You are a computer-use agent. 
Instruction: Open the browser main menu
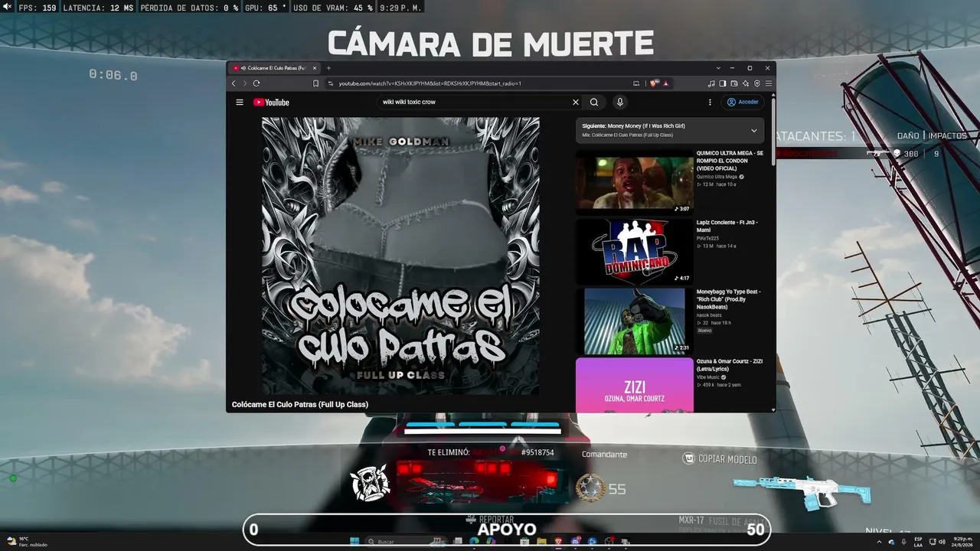[768, 83]
